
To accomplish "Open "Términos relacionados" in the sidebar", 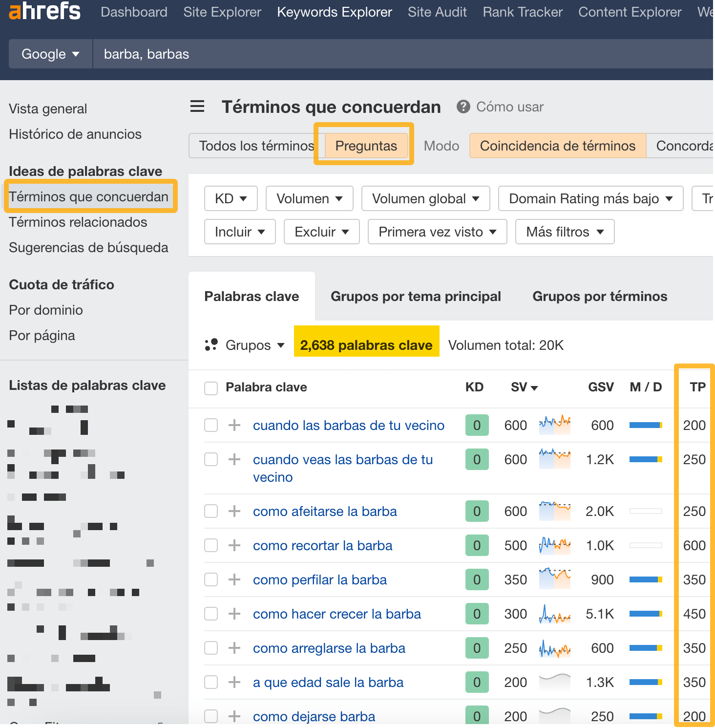I will pos(78,222).
